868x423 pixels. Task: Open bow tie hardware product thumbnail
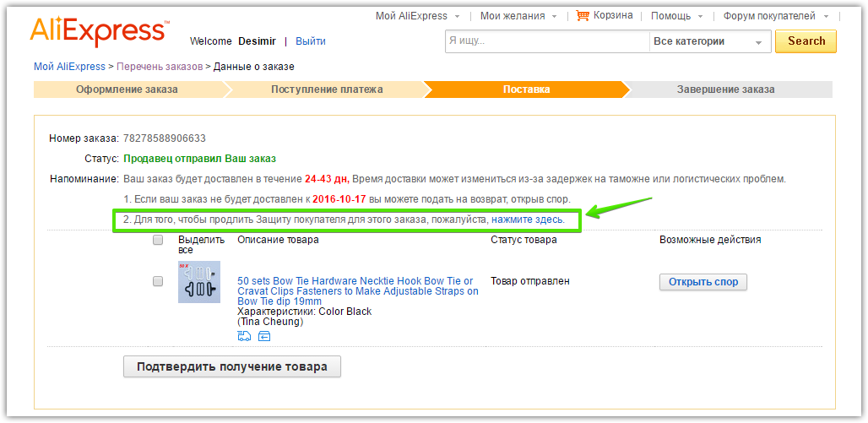[x=199, y=282]
